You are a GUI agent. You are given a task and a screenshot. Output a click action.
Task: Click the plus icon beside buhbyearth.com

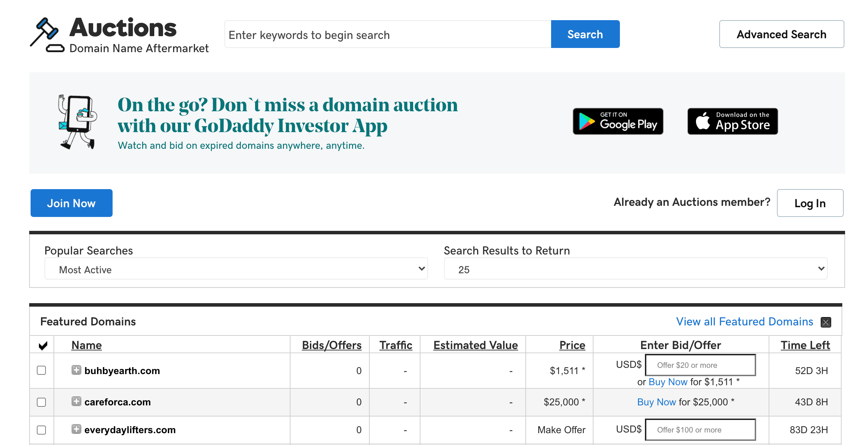coord(76,370)
